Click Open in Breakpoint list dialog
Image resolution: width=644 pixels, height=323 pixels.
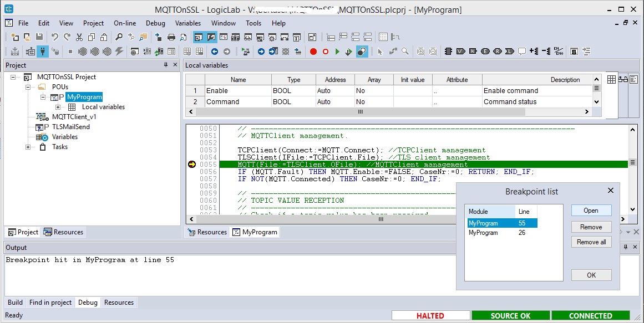(x=591, y=211)
